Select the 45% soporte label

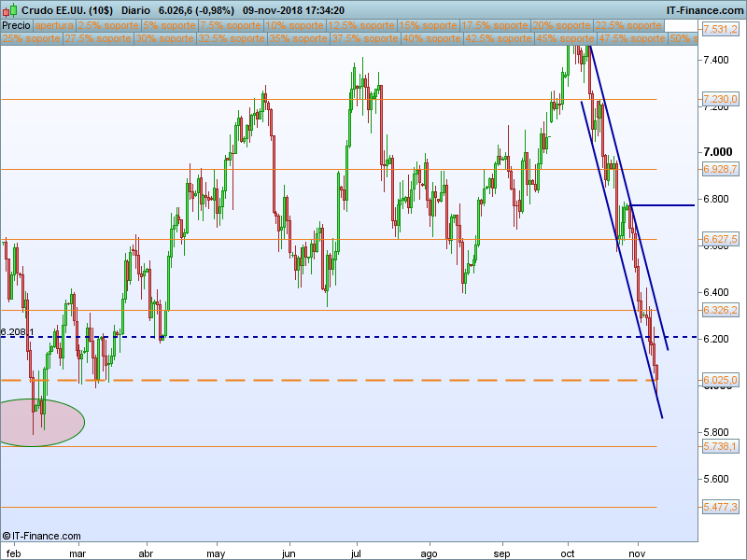(x=565, y=38)
